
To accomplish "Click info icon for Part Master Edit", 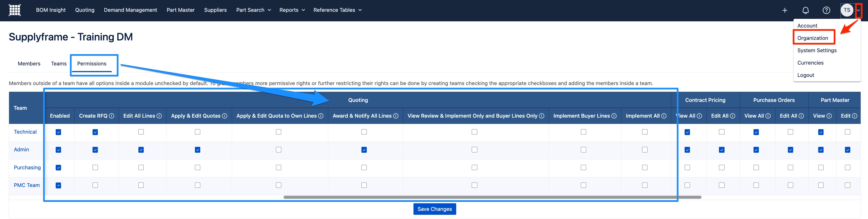I will (x=855, y=116).
